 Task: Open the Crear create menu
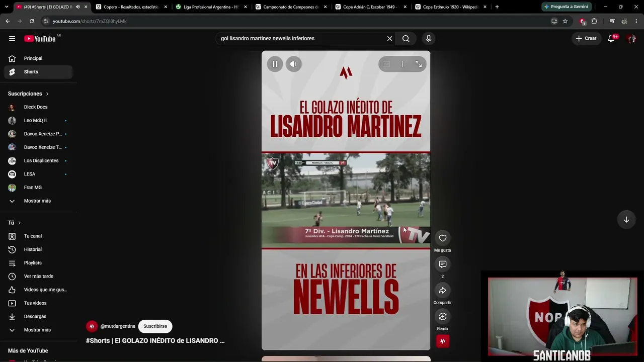(x=586, y=39)
